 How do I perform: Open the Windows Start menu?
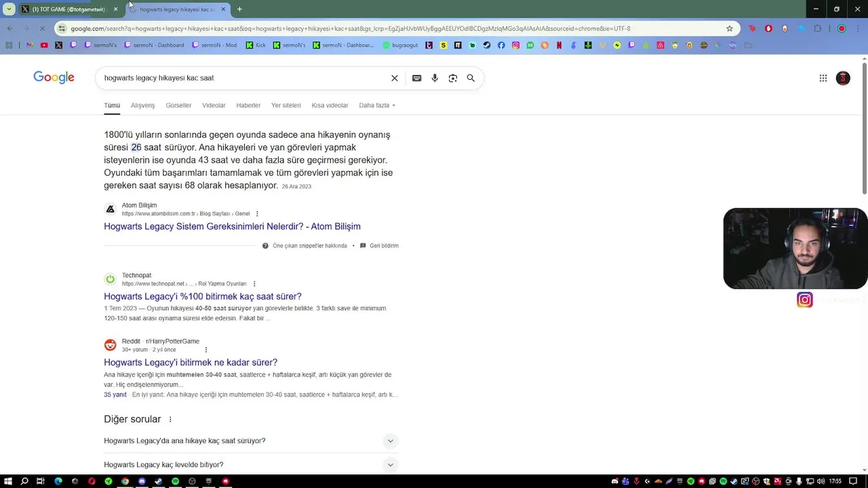[x=8, y=481]
